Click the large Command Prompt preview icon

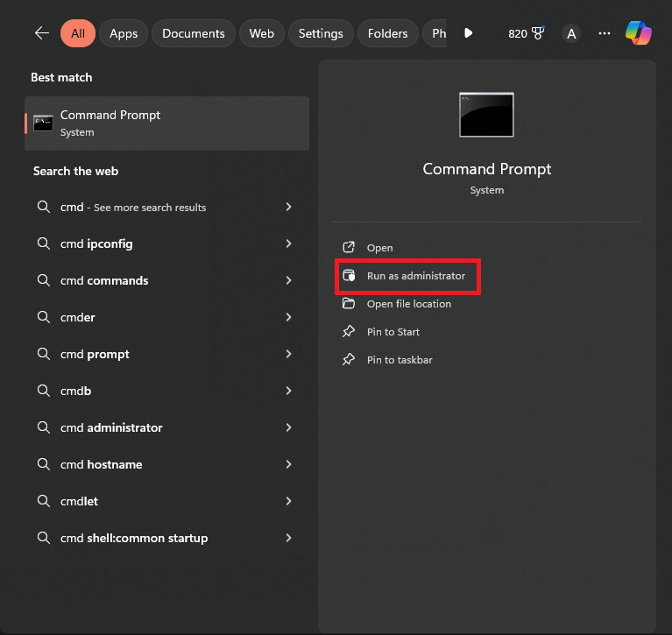click(x=486, y=115)
